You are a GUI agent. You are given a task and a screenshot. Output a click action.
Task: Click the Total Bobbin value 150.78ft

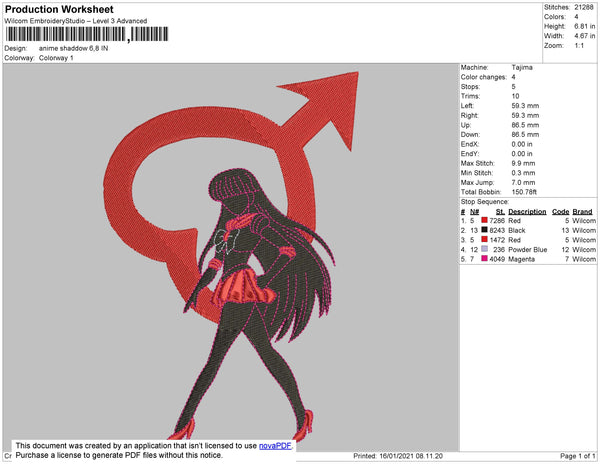coord(524,192)
